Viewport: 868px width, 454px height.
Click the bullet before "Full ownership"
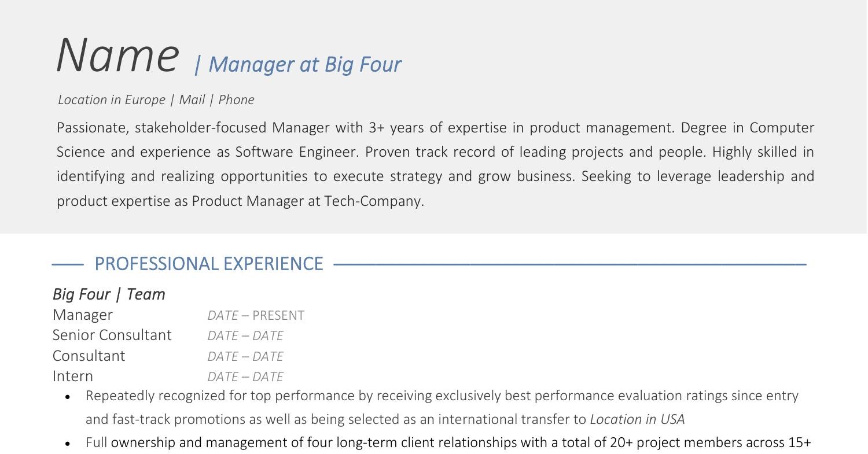coord(68,444)
